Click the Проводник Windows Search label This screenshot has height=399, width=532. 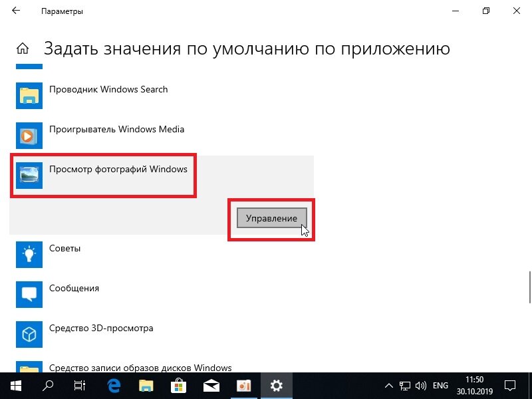108,90
